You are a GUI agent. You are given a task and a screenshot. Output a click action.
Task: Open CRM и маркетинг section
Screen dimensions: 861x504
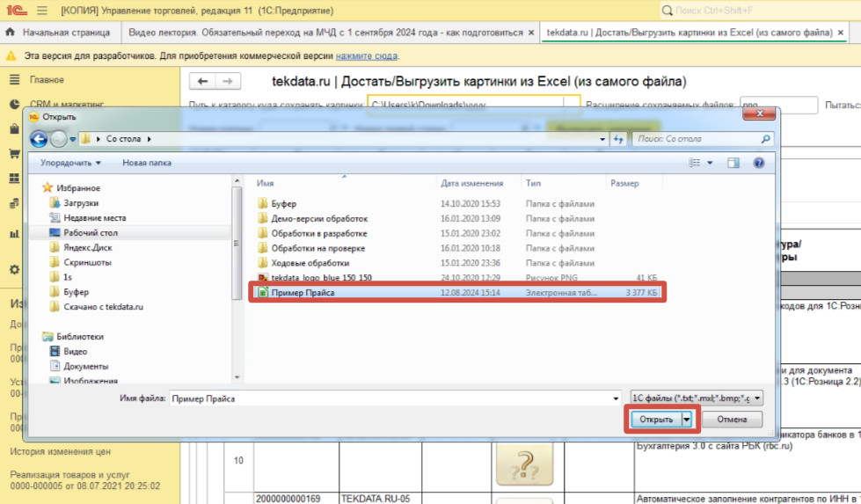tap(67, 104)
